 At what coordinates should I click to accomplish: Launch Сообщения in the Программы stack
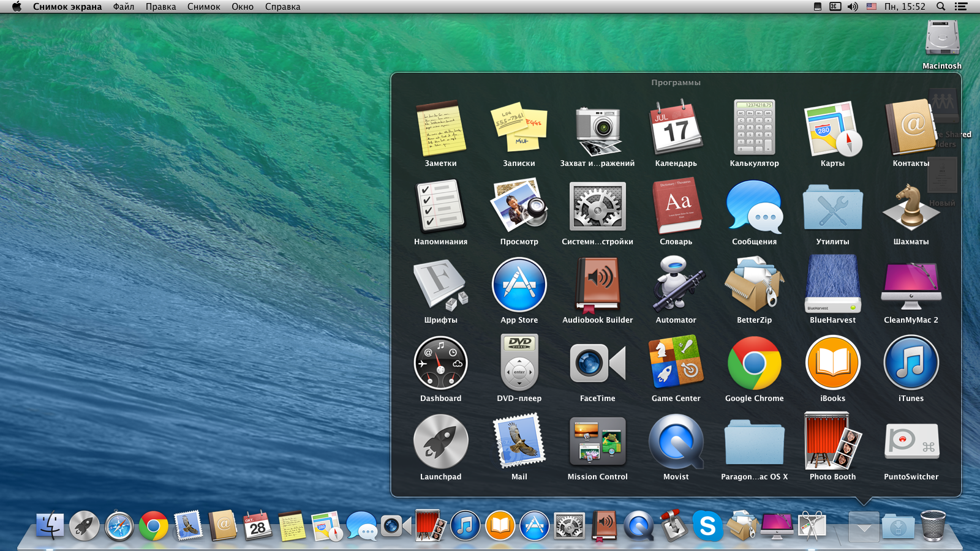tap(755, 206)
